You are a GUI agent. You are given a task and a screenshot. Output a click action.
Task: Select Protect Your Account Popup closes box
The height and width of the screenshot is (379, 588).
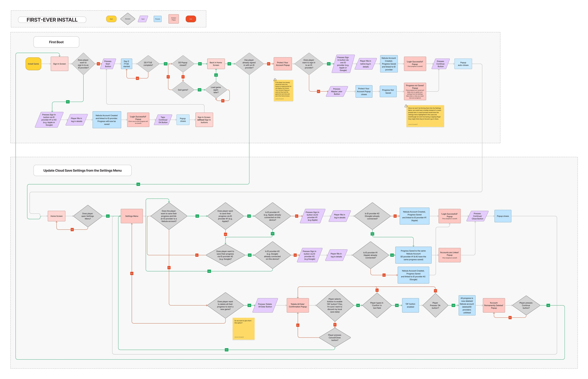click(x=364, y=91)
